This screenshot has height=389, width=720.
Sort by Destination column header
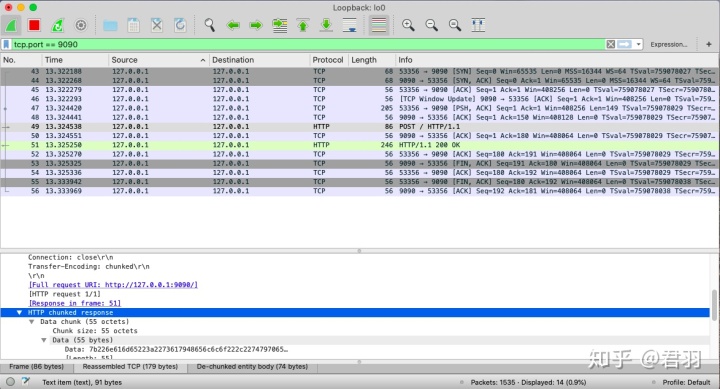click(259, 60)
